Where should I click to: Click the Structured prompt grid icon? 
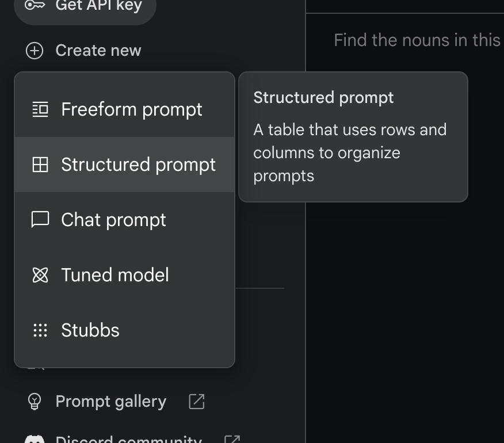(x=40, y=165)
